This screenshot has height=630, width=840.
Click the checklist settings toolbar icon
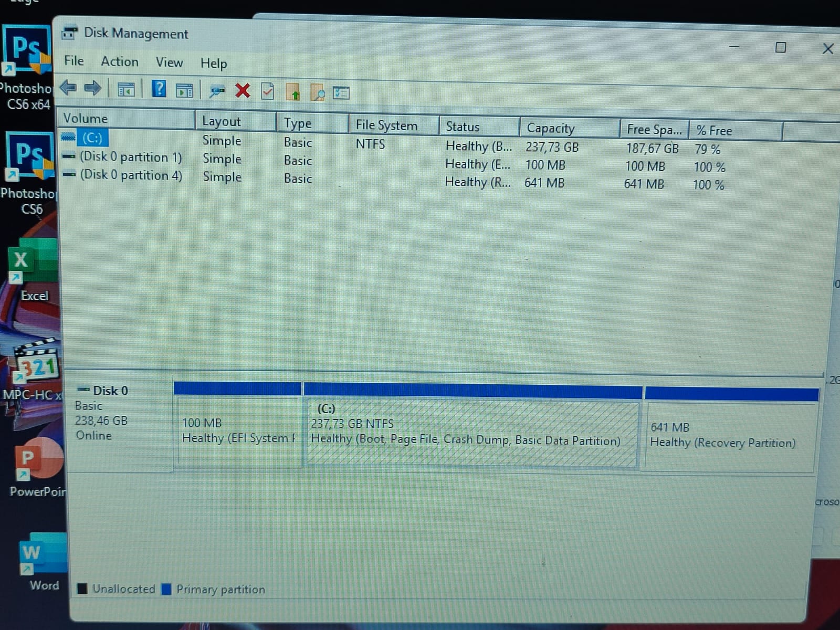tap(341, 93)
